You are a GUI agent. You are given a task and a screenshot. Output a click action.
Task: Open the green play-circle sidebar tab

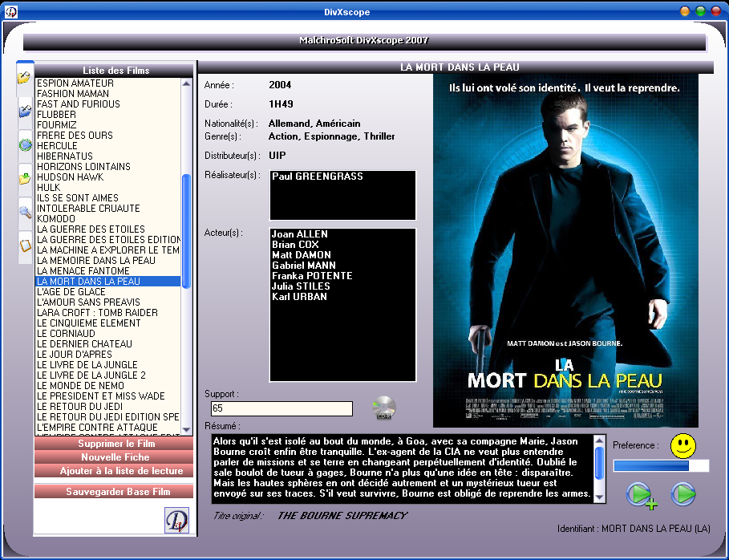coord(25,145)
